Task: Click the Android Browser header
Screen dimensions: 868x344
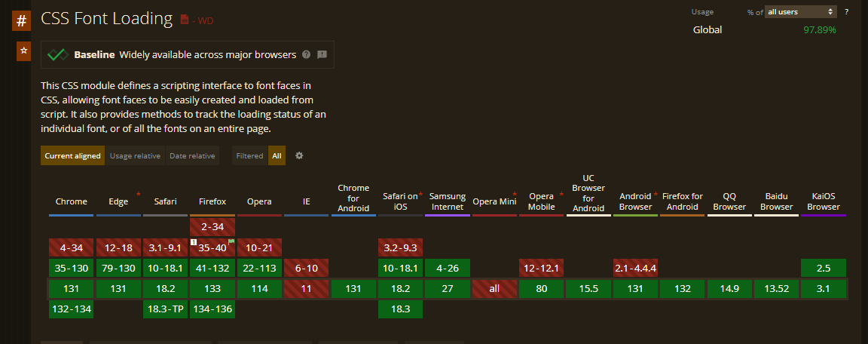Action: coord(635,201)
